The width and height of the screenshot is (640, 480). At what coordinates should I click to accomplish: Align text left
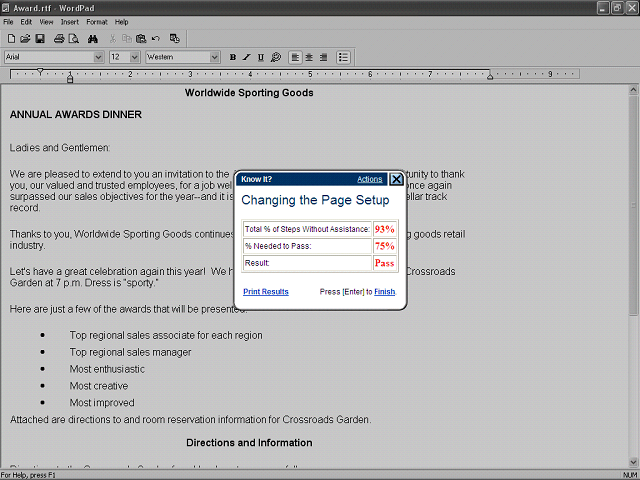tap(295, 57)
